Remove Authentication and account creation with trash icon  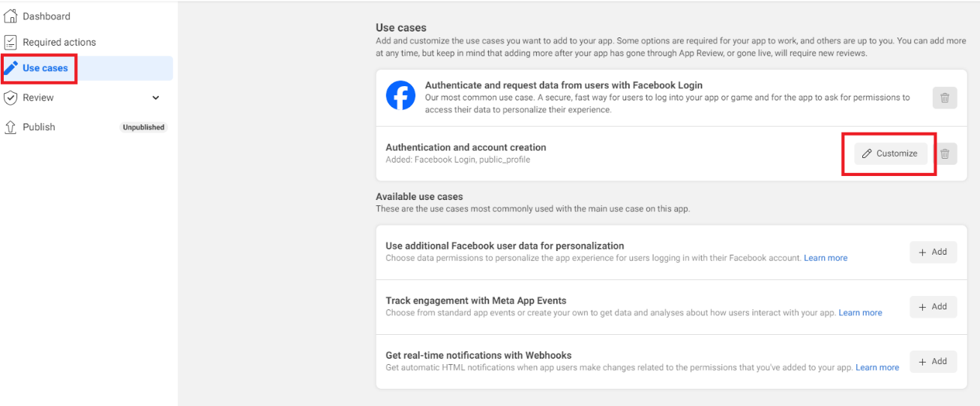point(945,154)
